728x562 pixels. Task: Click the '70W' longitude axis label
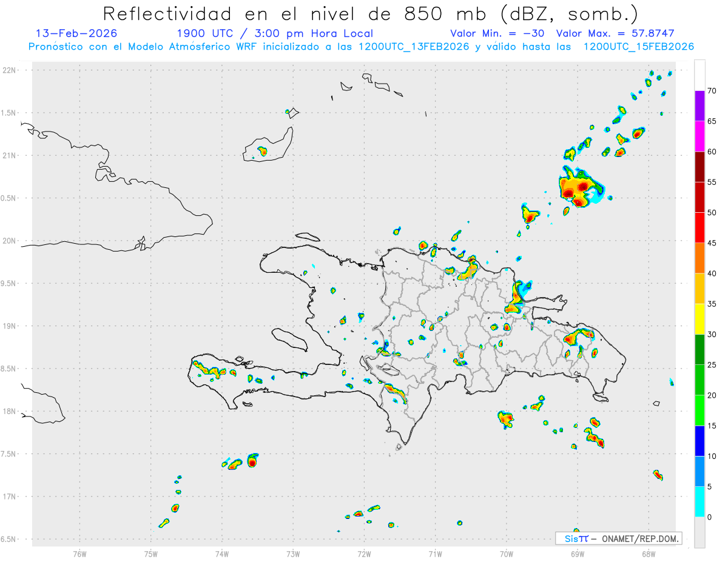pos(507,554)
